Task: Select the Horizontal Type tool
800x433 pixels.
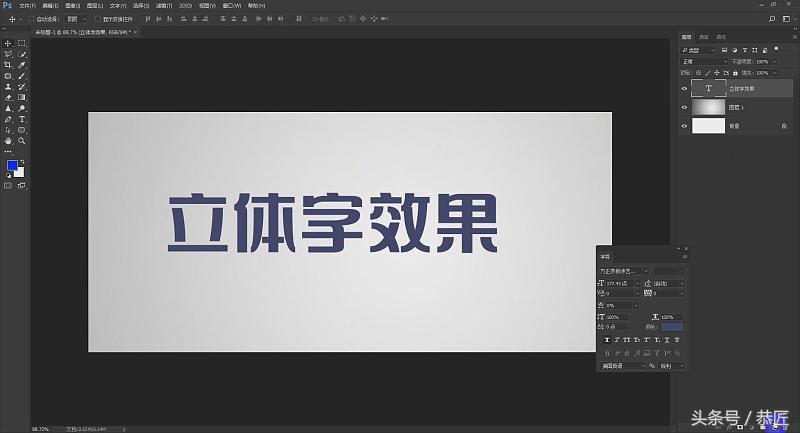Action: click(x=21, y=119)
